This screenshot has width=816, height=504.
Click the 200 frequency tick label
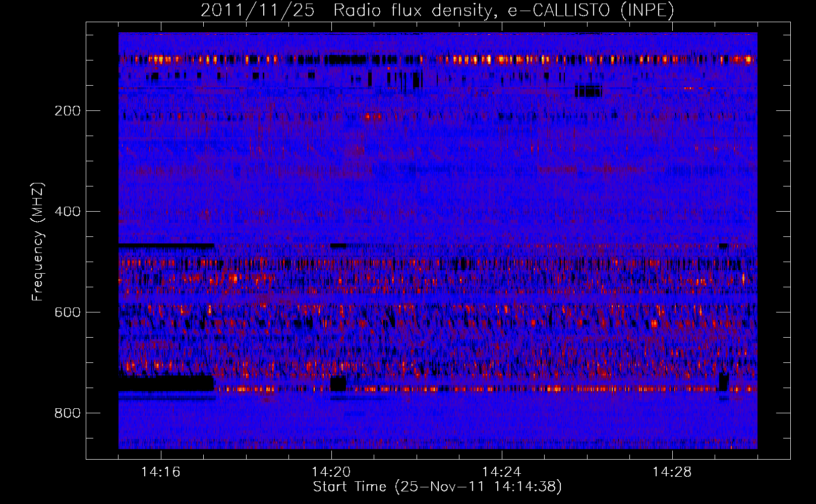[x=68, y=111]
